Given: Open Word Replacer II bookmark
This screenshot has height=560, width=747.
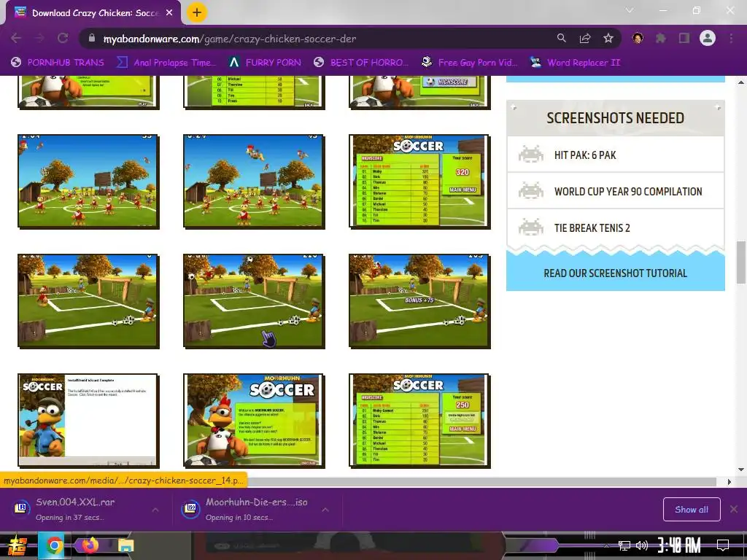Looking at the screenshot, I should (576, 63).
